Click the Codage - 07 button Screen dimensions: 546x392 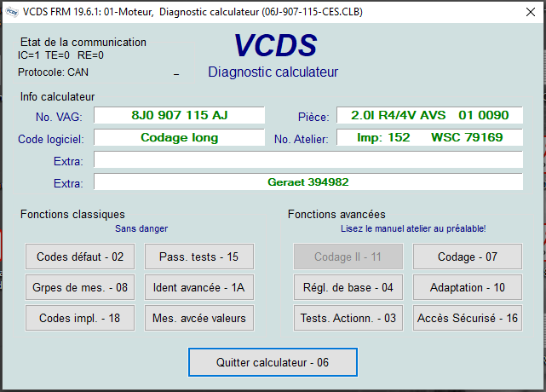click(467, 257)
